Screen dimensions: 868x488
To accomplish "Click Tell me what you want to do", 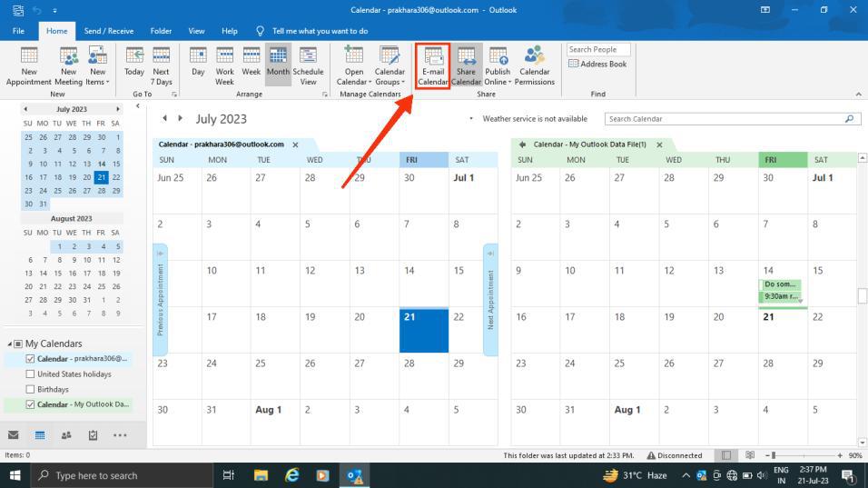I will click(320, 31).
